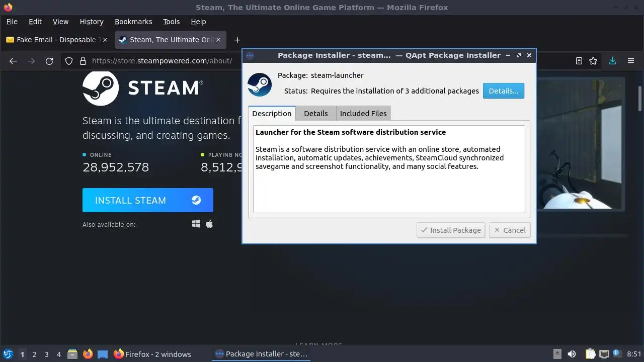Open the File menu in Firefox

pyautogui.click(x=12, y=22)
